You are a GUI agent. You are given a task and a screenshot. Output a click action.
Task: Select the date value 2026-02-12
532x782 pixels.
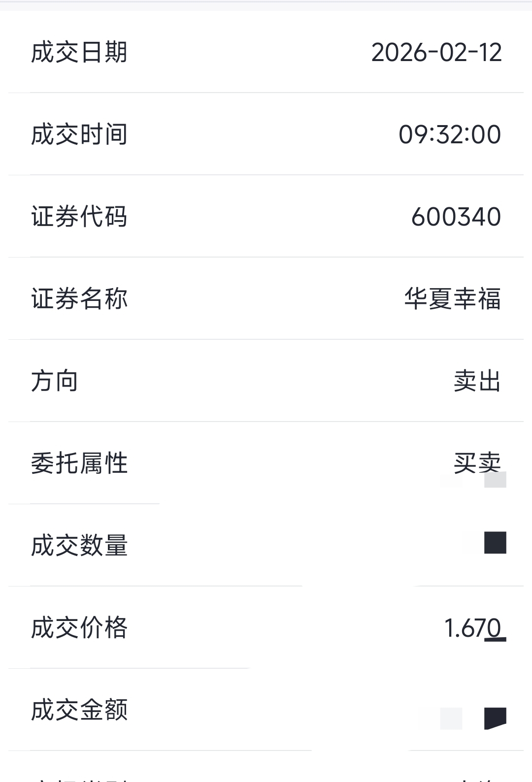click(x=436, y=52)
